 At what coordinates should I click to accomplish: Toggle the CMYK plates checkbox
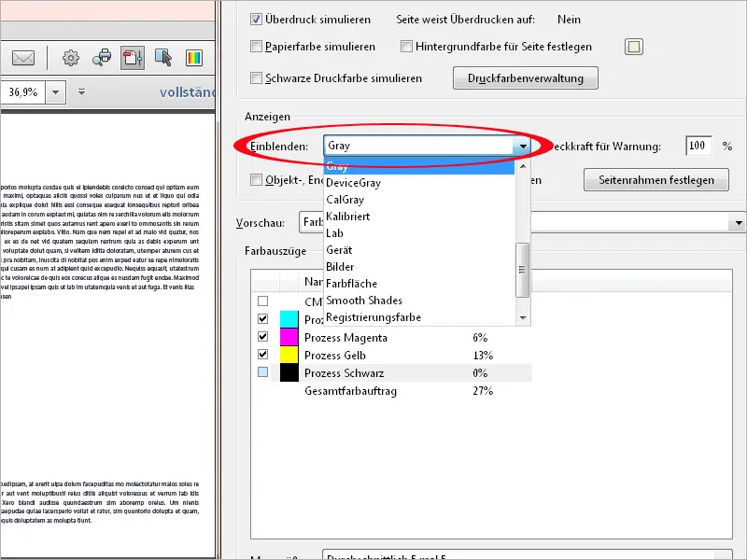click(x=262, y=301)
